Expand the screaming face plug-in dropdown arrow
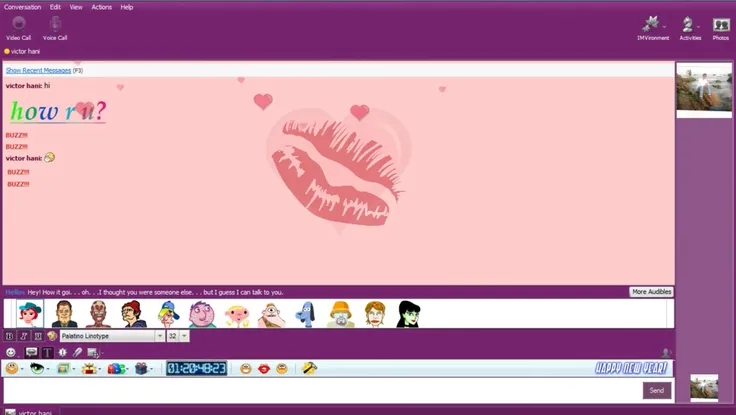 pos(100,369)
